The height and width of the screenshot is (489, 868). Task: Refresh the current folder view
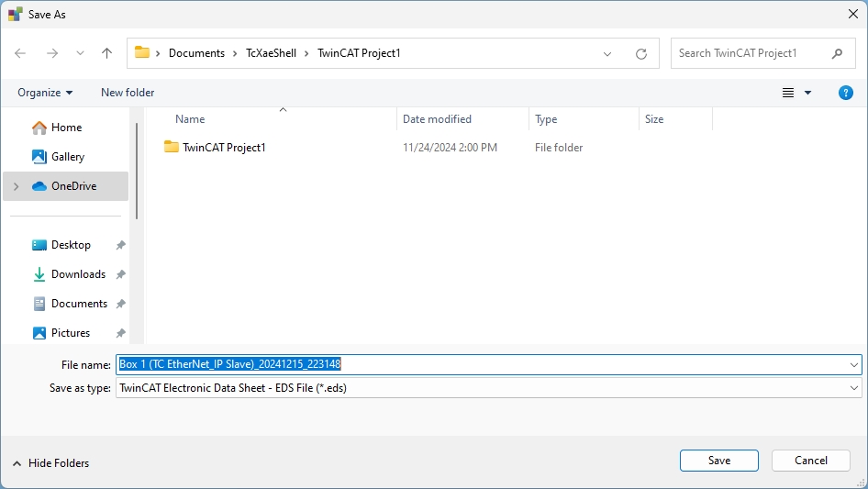pos(641,54)
